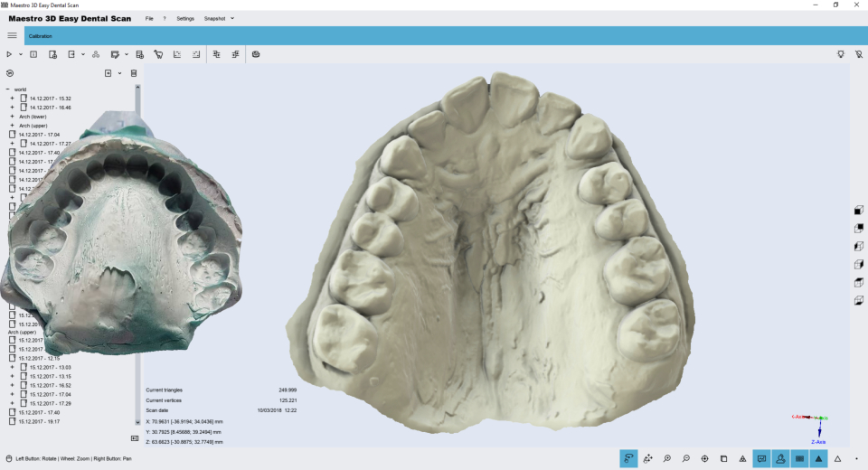Screen dimensions: 868x470
Task: Open the File menu
Action: 149,18
